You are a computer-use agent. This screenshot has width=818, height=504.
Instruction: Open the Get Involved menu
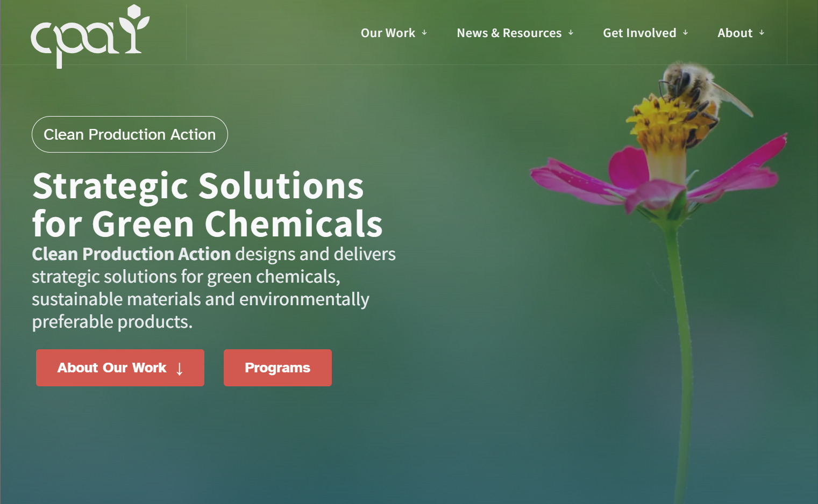click(x=640, y=33)
